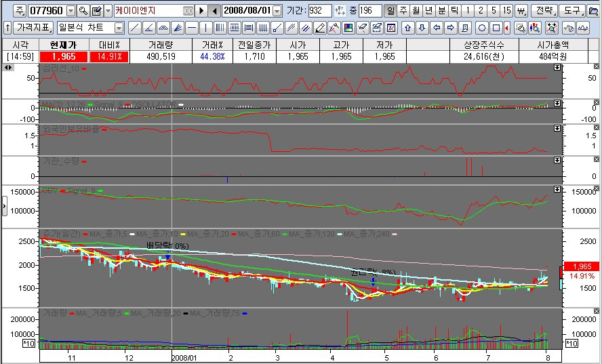Open the 일본식 차트 chart type dropdown
The image size is (602, 364).
(119, 28)
